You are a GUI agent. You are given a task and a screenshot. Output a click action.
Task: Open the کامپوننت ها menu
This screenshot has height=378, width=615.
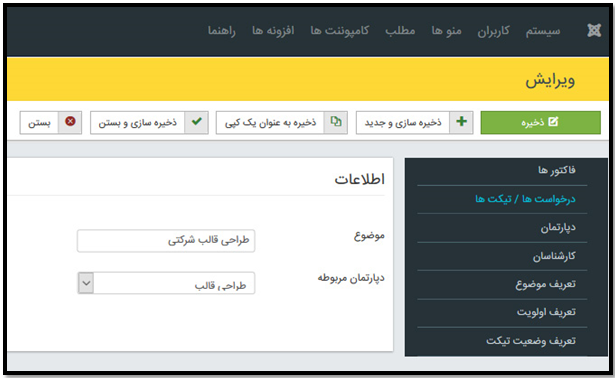340,31
